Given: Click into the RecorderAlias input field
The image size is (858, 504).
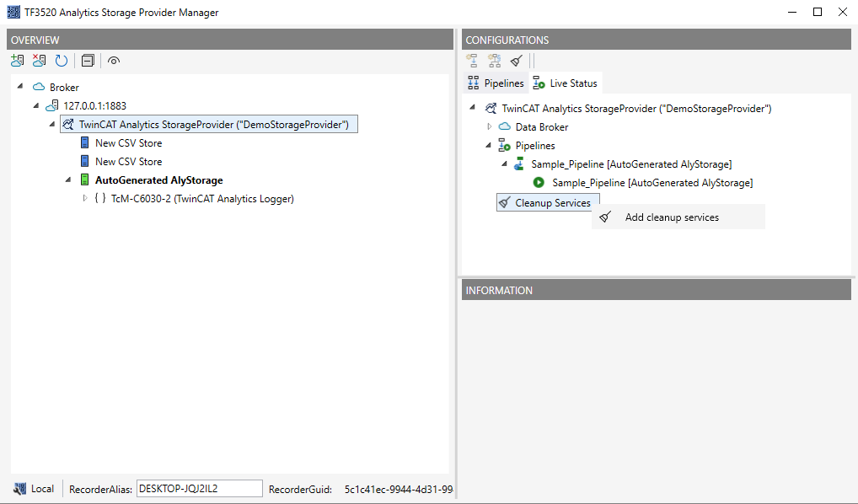Looking at the screenshot, I should pos(199,489).
